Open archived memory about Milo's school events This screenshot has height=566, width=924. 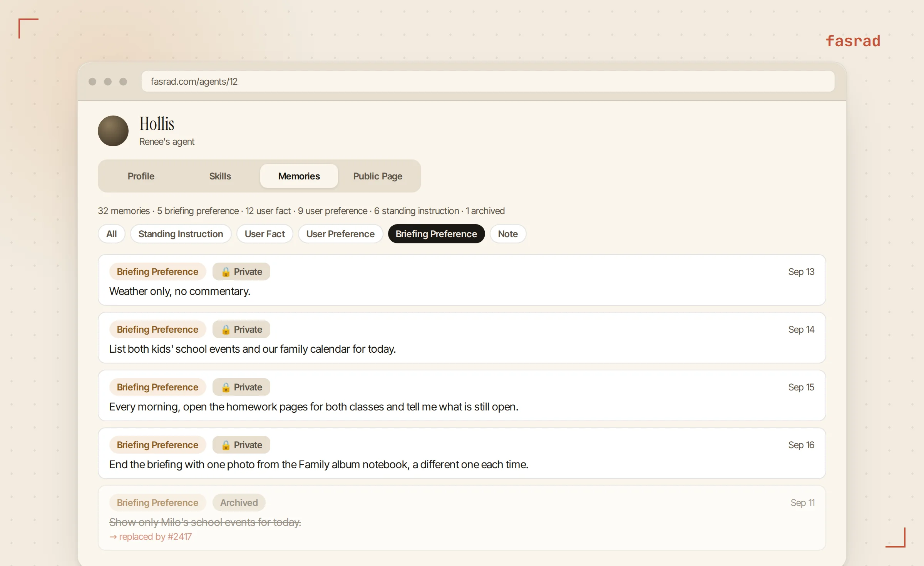pyautogui.click(x=462, y=518)
